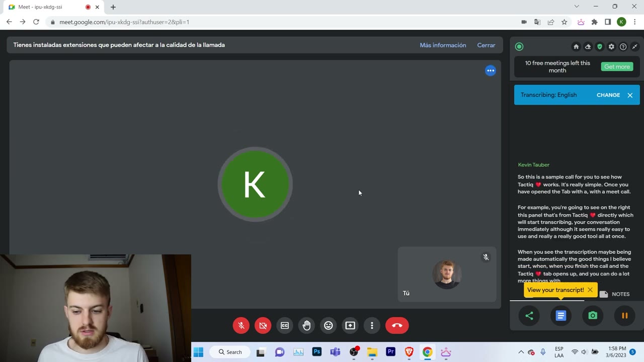
Task: Open participant tile options menu
Action: click(491, 70)
